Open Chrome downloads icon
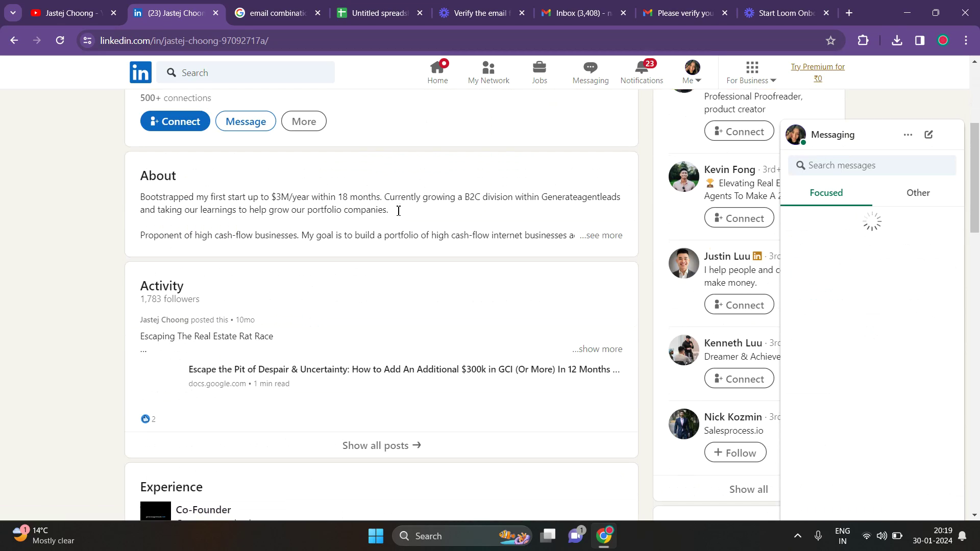Viewport: 980px width, 551px height. pyautogui.click(x=897, y=41)
